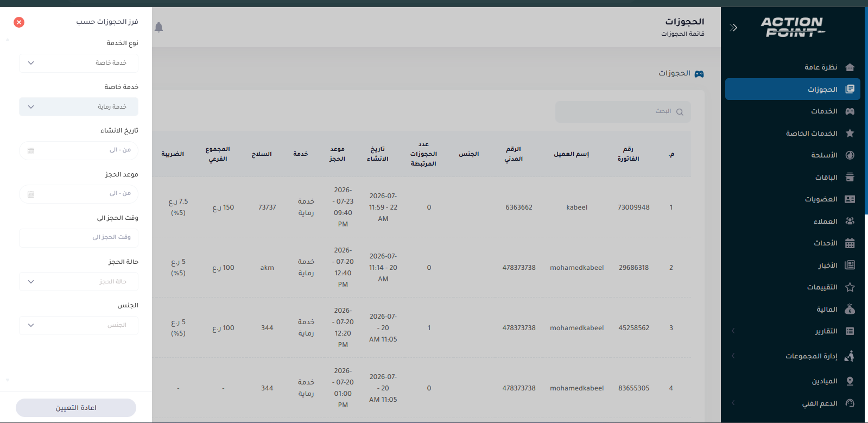Image resolution: width=868 pixels, height=423 pixels.
Task: Click the اعادة التعيين reset button
Action: click(x=76, y=408)
